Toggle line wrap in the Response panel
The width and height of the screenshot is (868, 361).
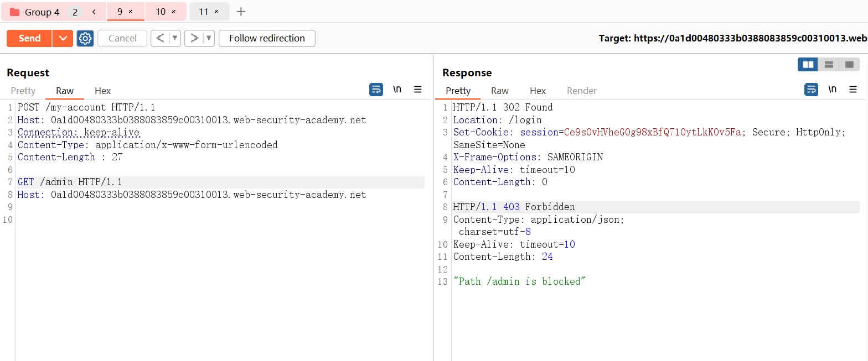tap(811, 90)
